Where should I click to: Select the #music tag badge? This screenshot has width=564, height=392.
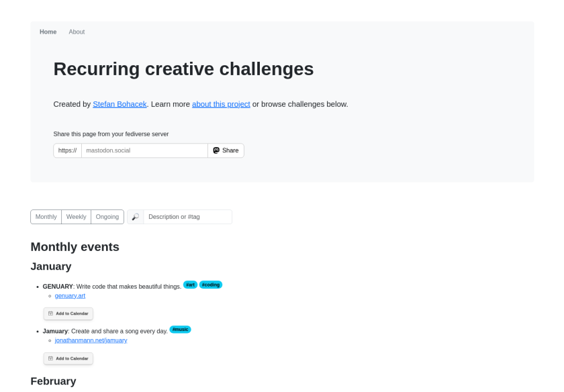[180, 330]
